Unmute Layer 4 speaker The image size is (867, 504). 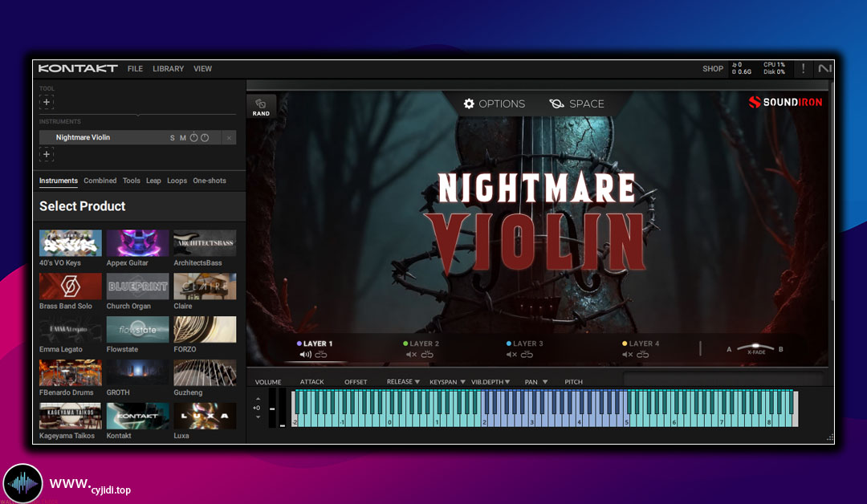pos(627,354)
